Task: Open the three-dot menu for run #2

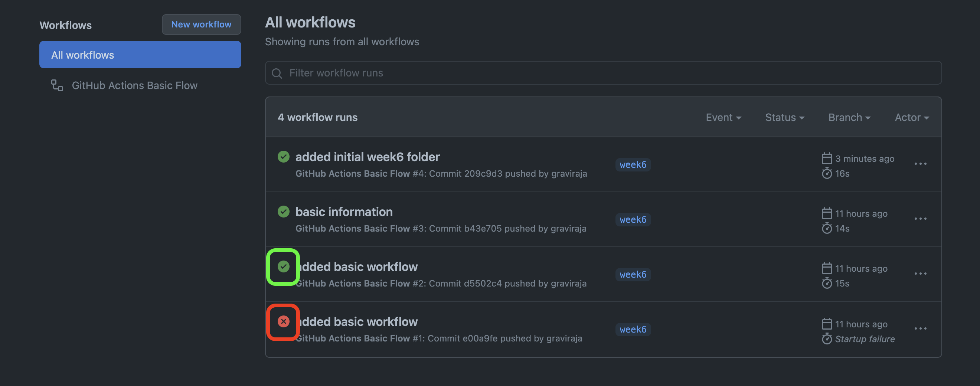Action: (920, 274)
